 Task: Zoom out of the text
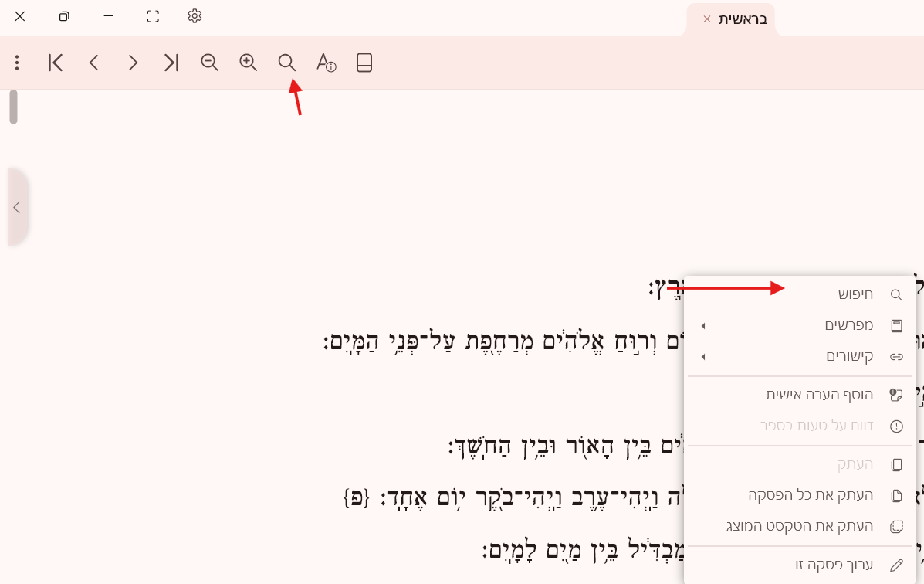click(209, 63)
